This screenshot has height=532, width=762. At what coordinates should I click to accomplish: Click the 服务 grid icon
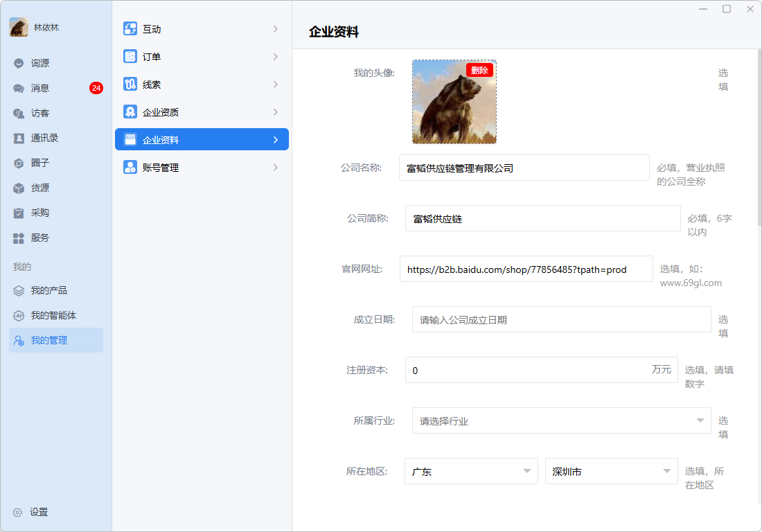(x=19, y=238)
